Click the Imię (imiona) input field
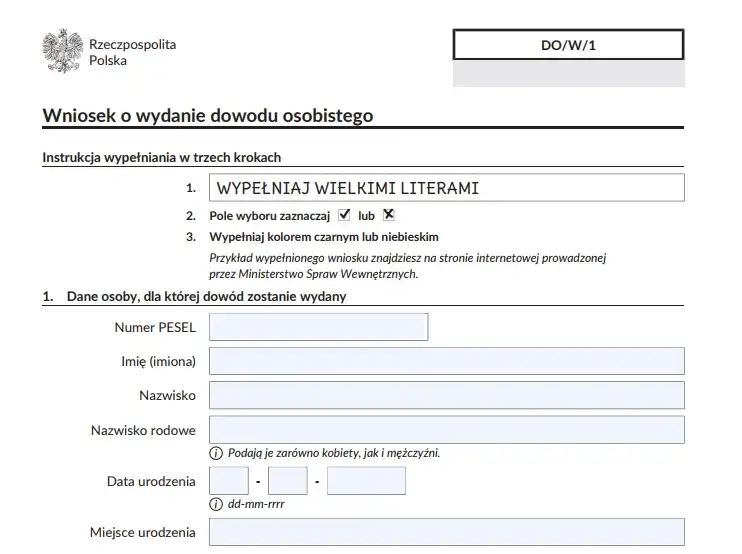The height and width of the screenshot is (554, 742). pos(447,361)
